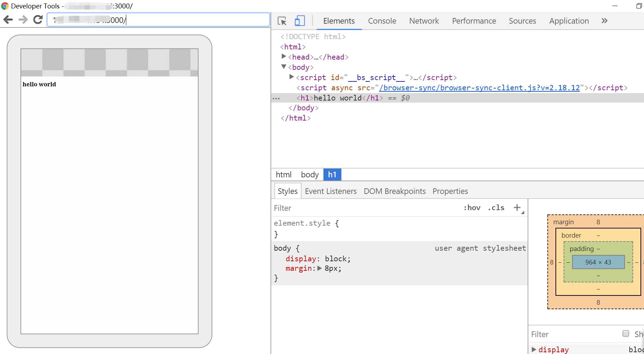This screenshot has width=644, height=354.
Task: Open the Event Listeners tab
Action: pos(331,191)
